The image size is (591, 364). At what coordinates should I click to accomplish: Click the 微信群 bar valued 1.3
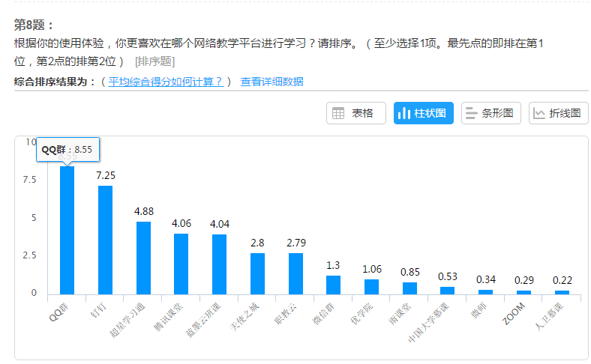point(334,285)
